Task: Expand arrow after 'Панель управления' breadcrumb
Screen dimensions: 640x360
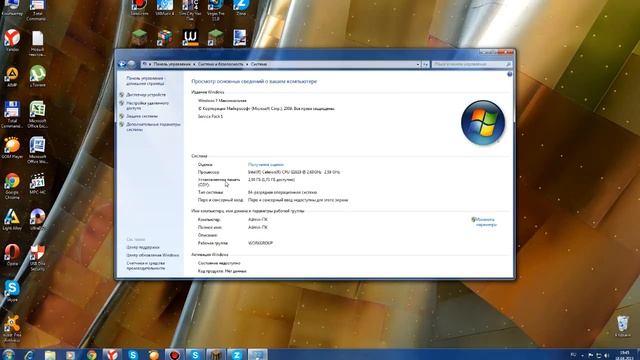Action: pos(194,64)
